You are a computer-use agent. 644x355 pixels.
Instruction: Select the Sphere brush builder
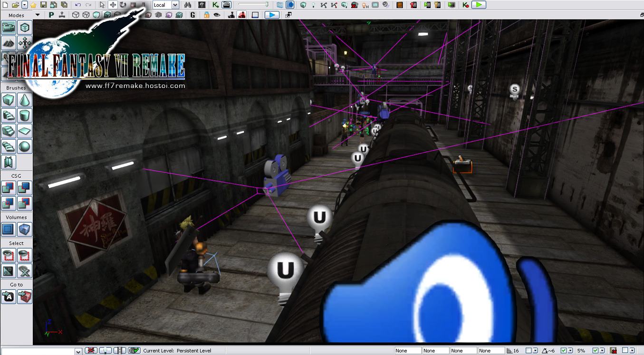[x=25, y=146]
